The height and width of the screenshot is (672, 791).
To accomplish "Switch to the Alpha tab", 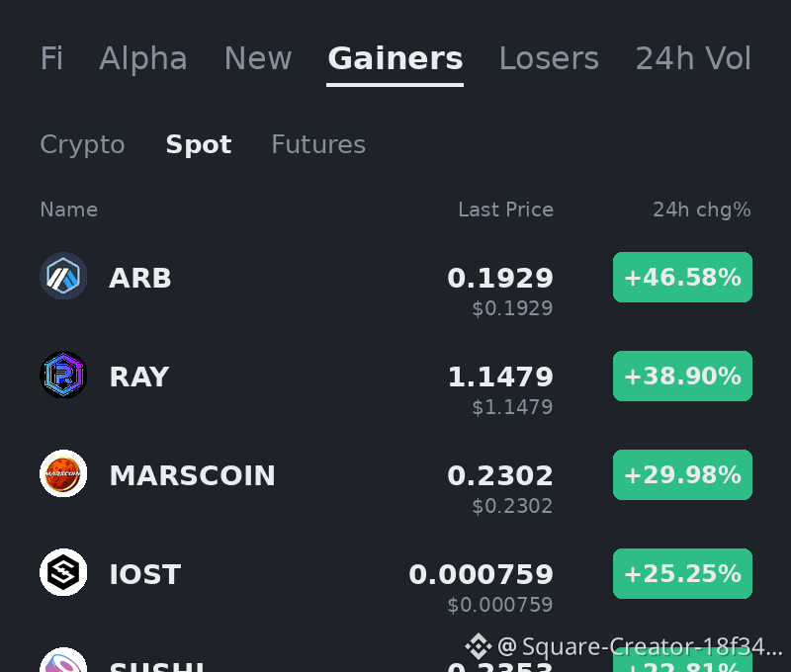I will tap(143, 58).
